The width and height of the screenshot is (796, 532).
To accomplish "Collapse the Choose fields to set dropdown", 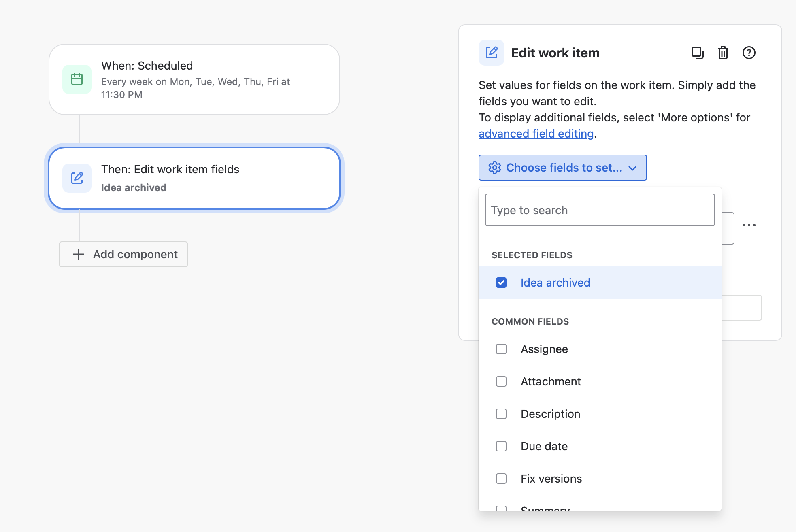I will tap(563, 168).
